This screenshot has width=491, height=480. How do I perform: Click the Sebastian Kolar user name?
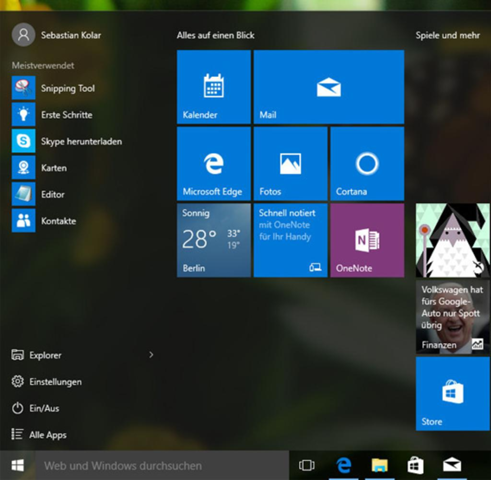(71, 35)
